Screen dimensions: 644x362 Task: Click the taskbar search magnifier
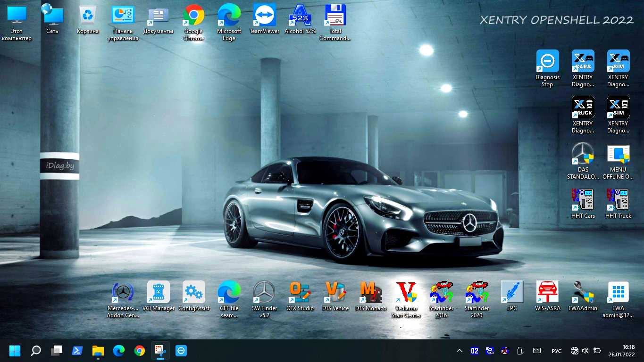coord(35,351)
